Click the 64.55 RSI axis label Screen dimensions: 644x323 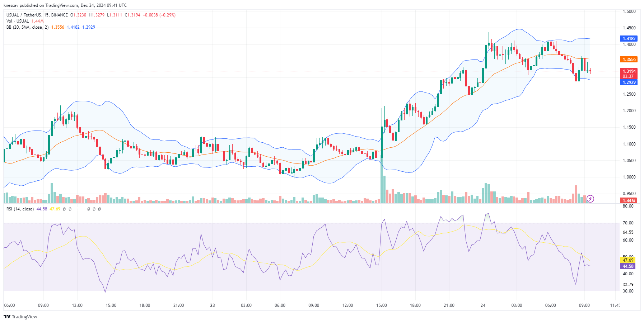click(628, 232)
